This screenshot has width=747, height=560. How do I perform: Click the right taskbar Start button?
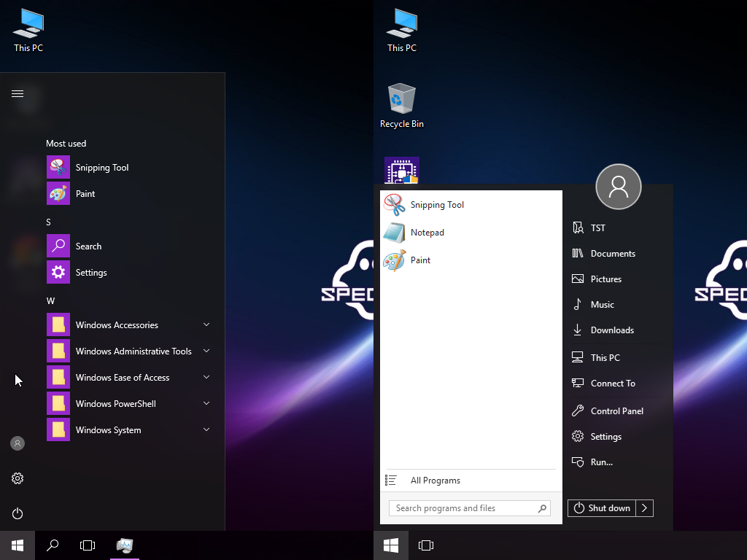[391, 545]
